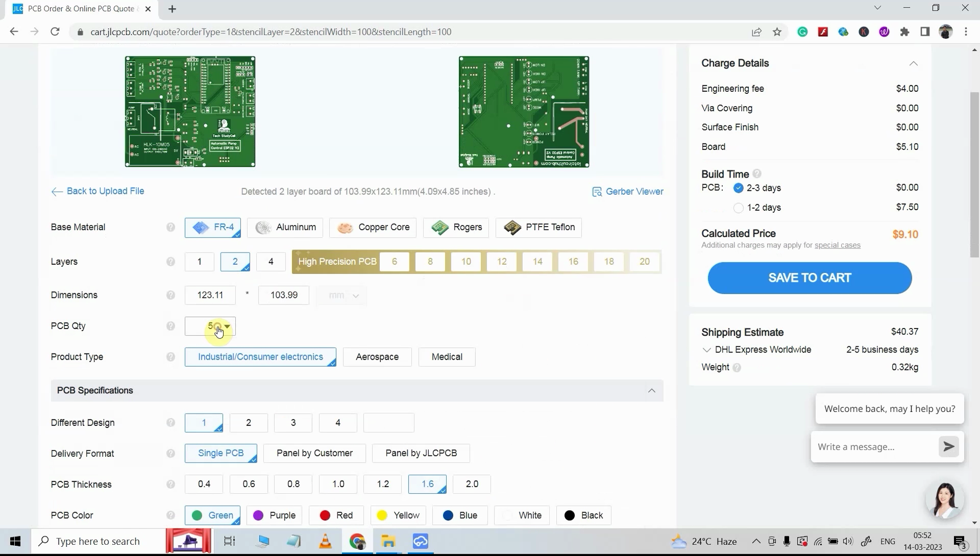Collapse the PCB Specifications section
Viewport: 980px width, 556px height.
click(x=651, y=391)
